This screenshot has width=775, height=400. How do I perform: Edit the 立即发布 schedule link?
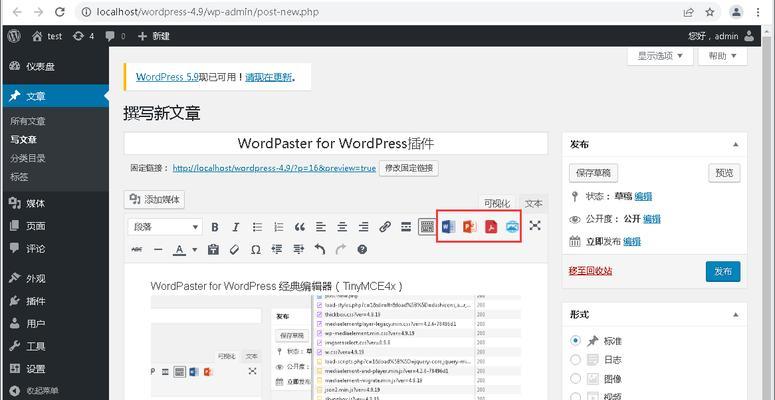(x=632, y=242)
